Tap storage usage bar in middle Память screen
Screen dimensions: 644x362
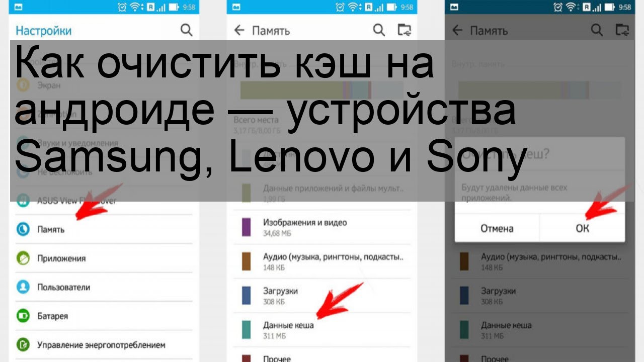click(x=322, y=89)
